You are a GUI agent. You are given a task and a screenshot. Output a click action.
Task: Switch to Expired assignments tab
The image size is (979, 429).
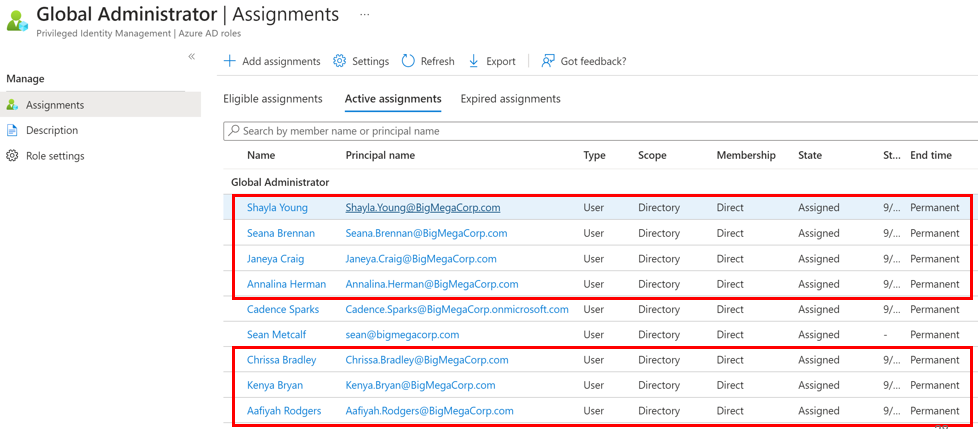(510, 99)
